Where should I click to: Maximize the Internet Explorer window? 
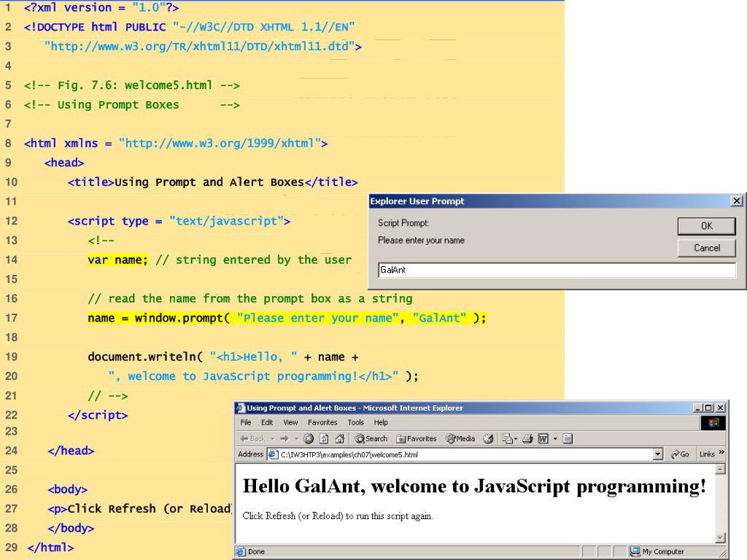pyautogui.click(x=708, y=408)
